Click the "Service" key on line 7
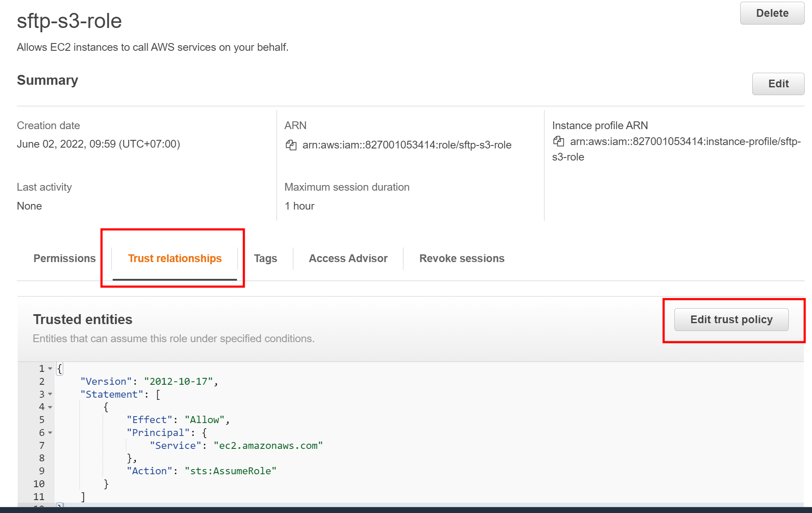The height and width of the screenshot is (513, 812). [175, 445]
